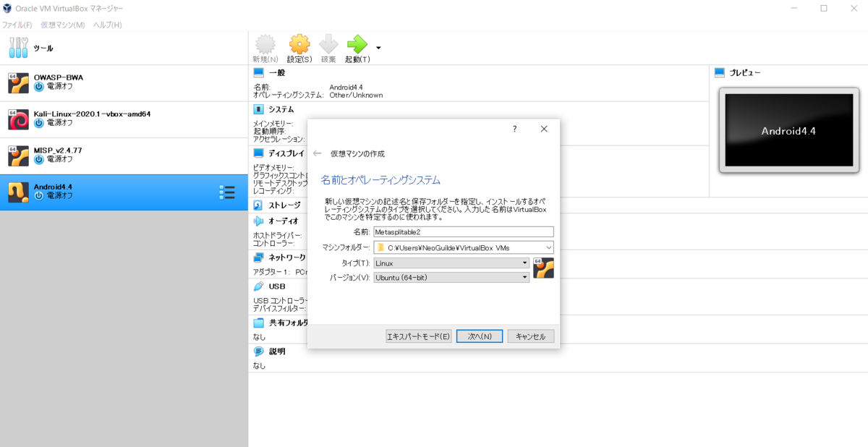Click the Name field containing Metasplitable2
This screenshot has width=868, height=447.
[x=464, y=232]
